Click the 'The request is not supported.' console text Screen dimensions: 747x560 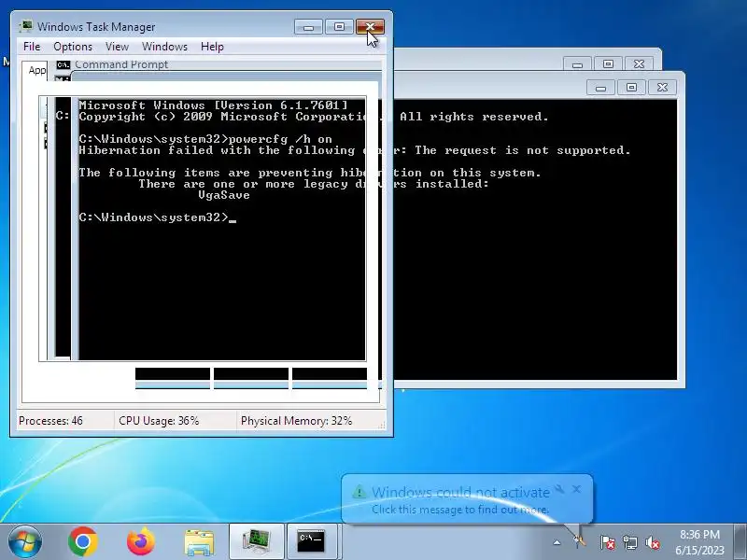[x=523, y=150]
